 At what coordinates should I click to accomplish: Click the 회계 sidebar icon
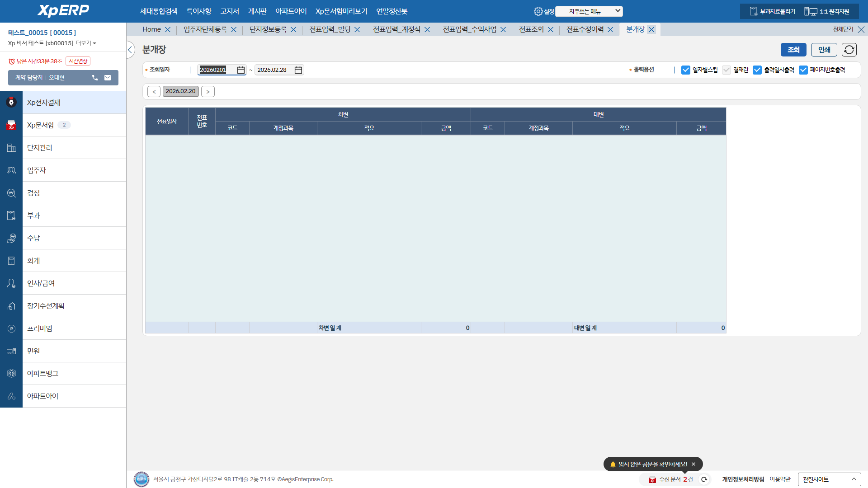[x=11, y=261]
